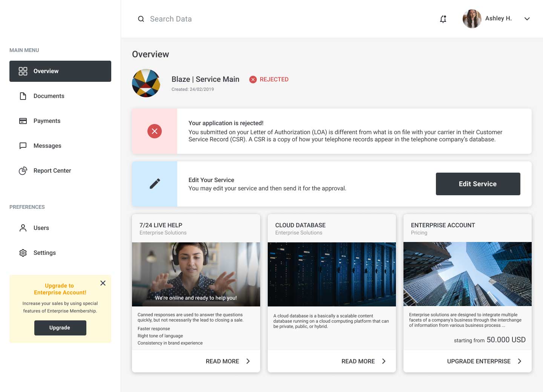The image size is (543, 392).
Task: Click 'We're online and ready to help you!' caption
Action: [x=196, y=298]
